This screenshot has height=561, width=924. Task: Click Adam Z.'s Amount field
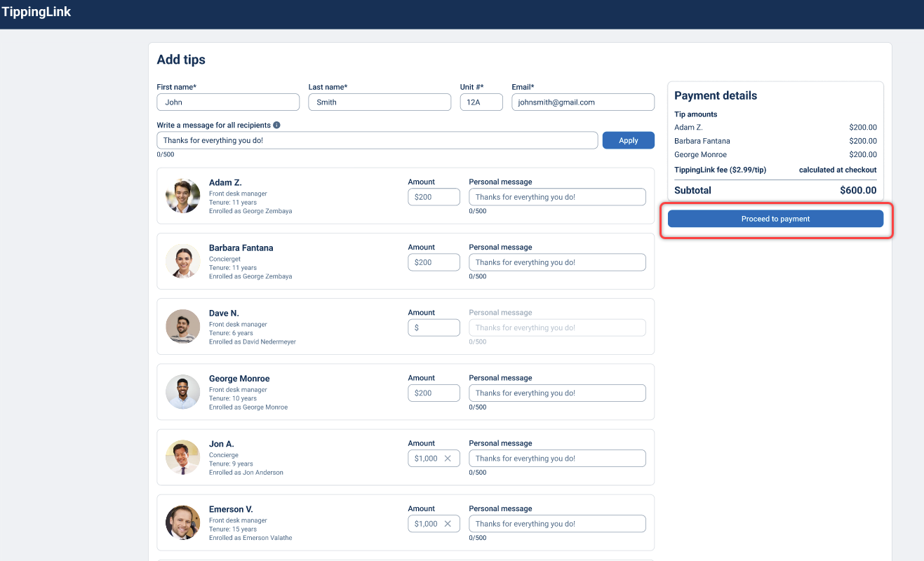[434, 197]
